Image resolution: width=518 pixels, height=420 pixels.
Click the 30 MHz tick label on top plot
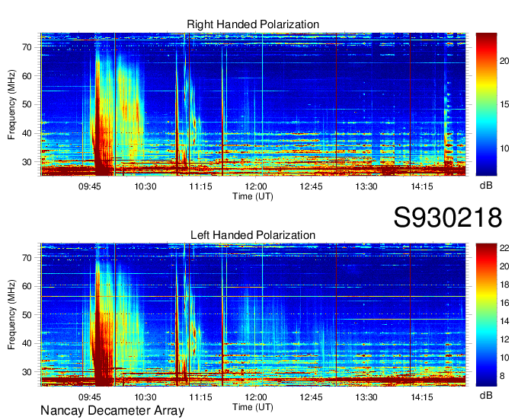coord(27,162)
